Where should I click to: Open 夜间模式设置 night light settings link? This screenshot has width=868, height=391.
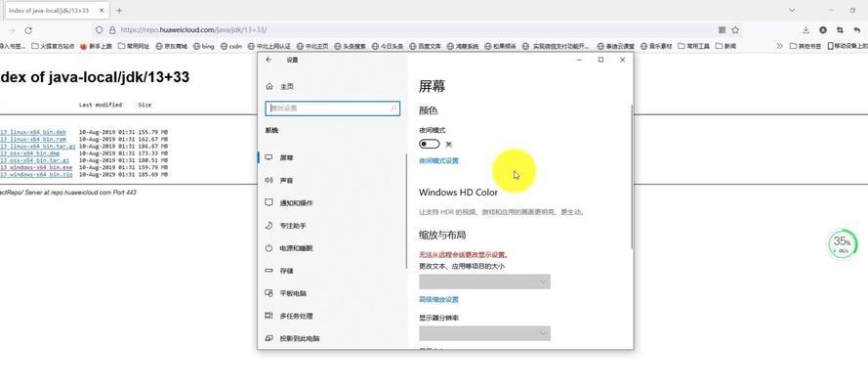point(439,161)
